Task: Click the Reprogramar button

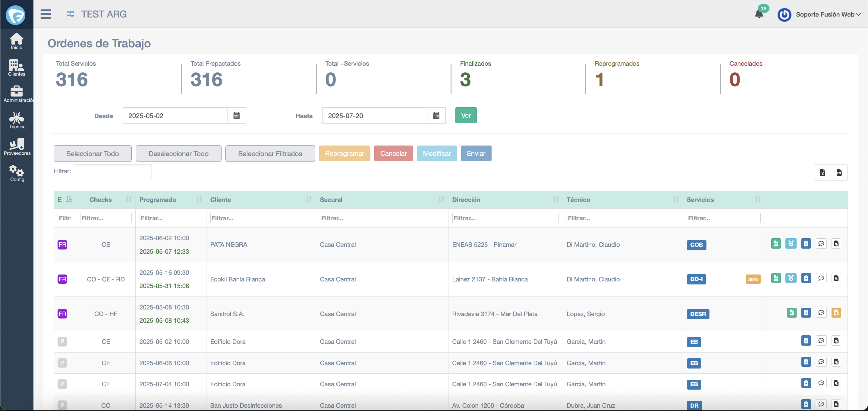Action: coord(344,153)
